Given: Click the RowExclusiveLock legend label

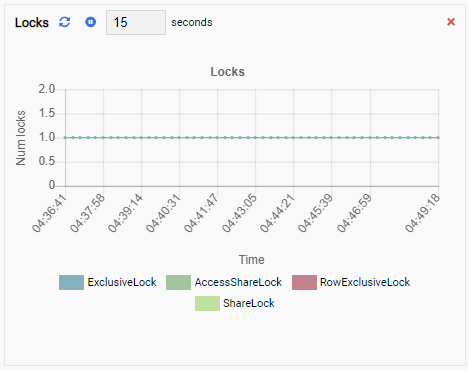Looking at the screenshot, I should pyautogui.click(x=365, y=282).
